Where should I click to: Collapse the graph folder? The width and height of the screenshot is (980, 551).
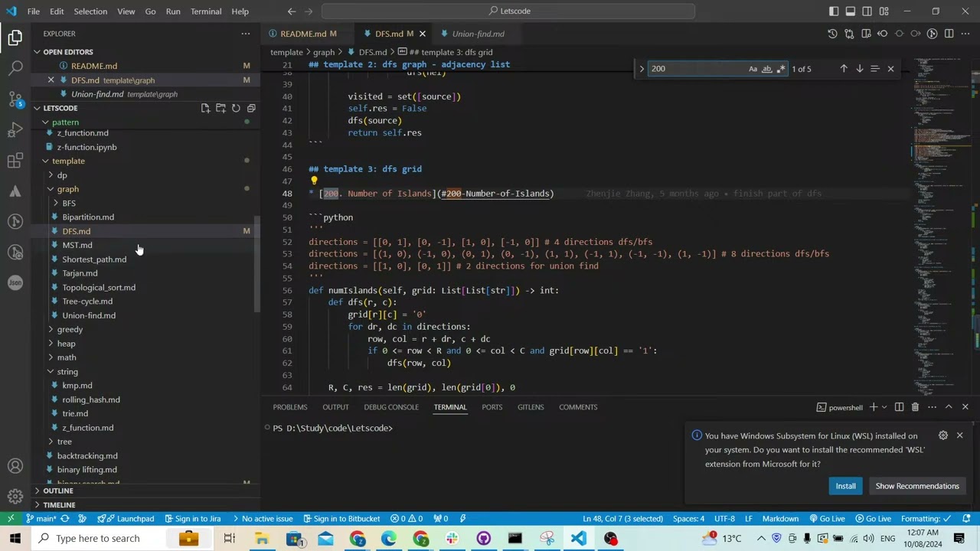(x=67, y=189)
